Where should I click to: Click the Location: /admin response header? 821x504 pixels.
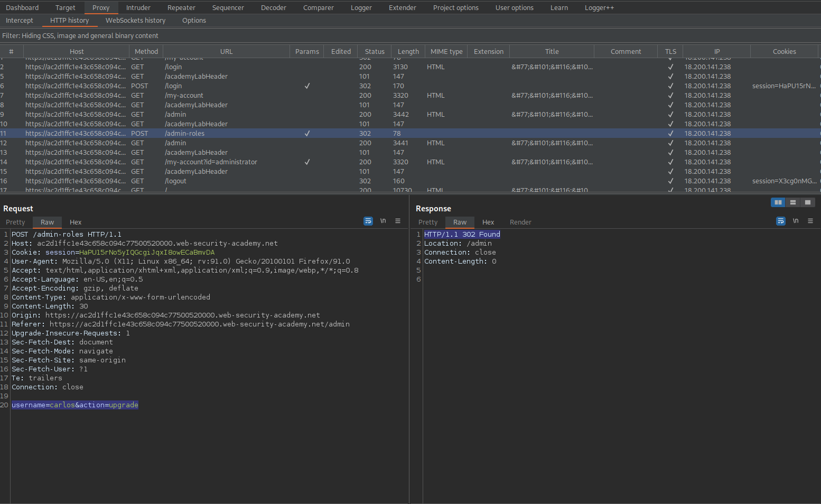click(x=458, y=244)
